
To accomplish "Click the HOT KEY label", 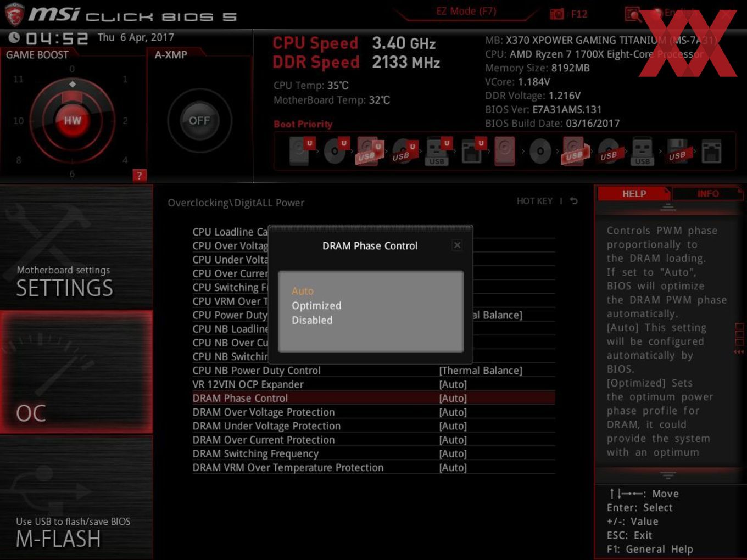I will click(534, 201).
